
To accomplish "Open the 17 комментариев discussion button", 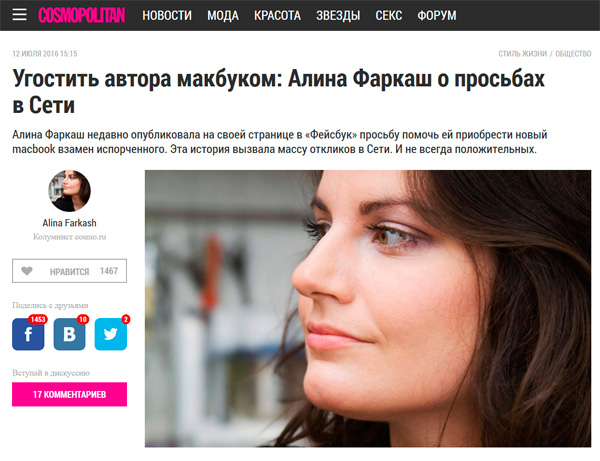I will (x=69, y=394).
